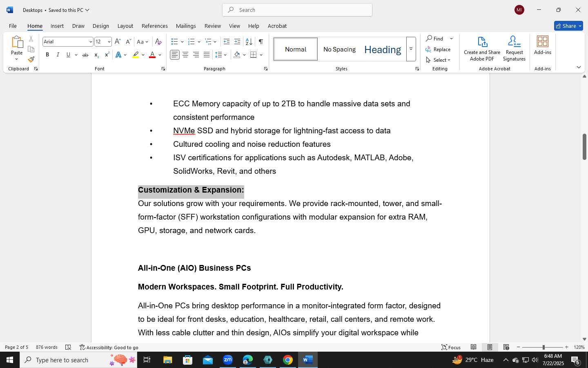Apply yellow text highlight color
Screen dimensions: 588x368
[136, 55]
